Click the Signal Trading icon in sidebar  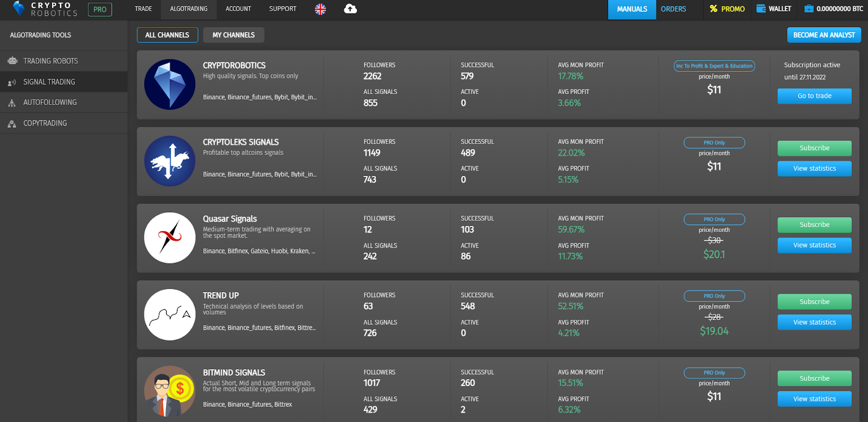pyautogui.click(x=12, y=83)
